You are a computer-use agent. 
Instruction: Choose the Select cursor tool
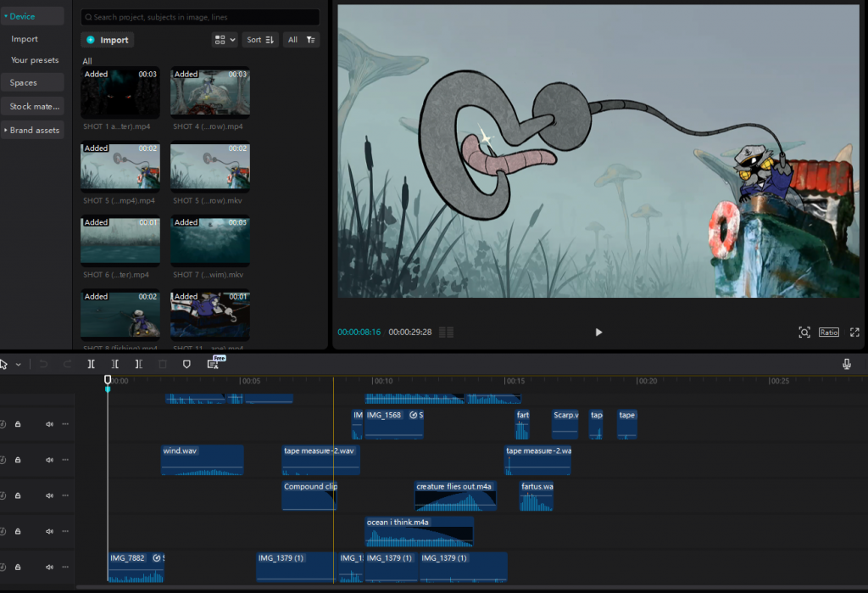click(x=4, y=364)
